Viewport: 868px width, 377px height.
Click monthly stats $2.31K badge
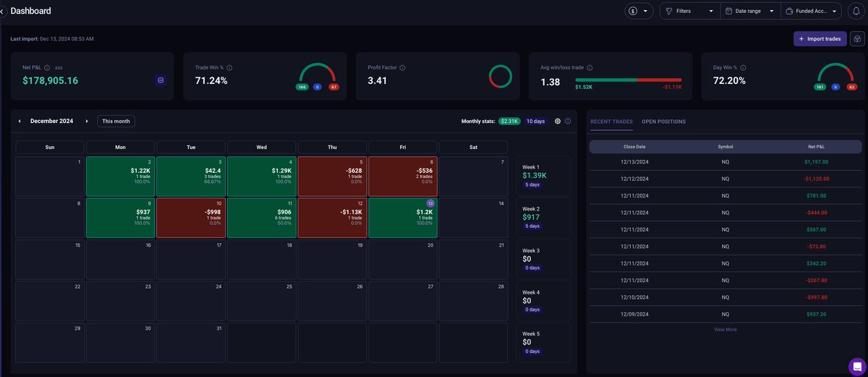pyautogui.click(x=509, y=121)
